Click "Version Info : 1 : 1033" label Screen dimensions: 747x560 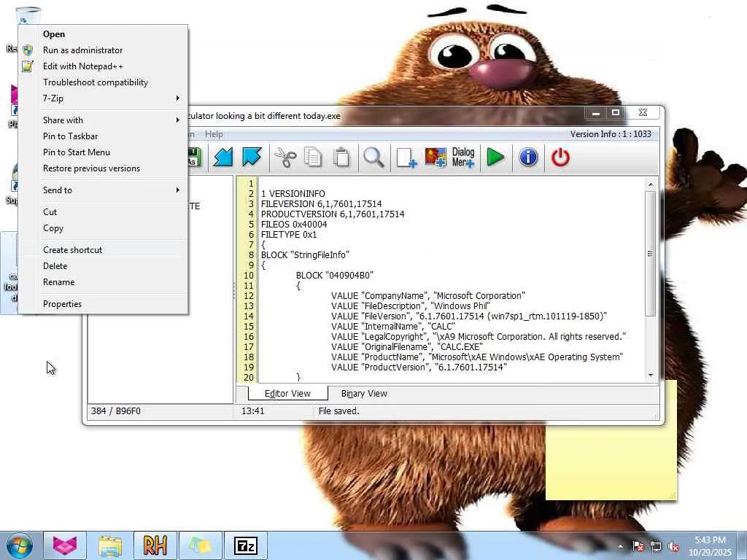point(611,134)
